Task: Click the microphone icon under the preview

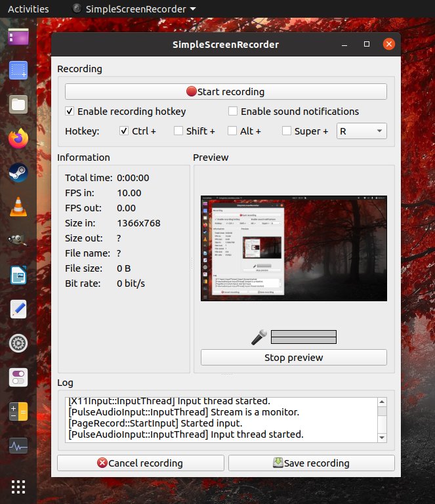Action: click(260, 337)
